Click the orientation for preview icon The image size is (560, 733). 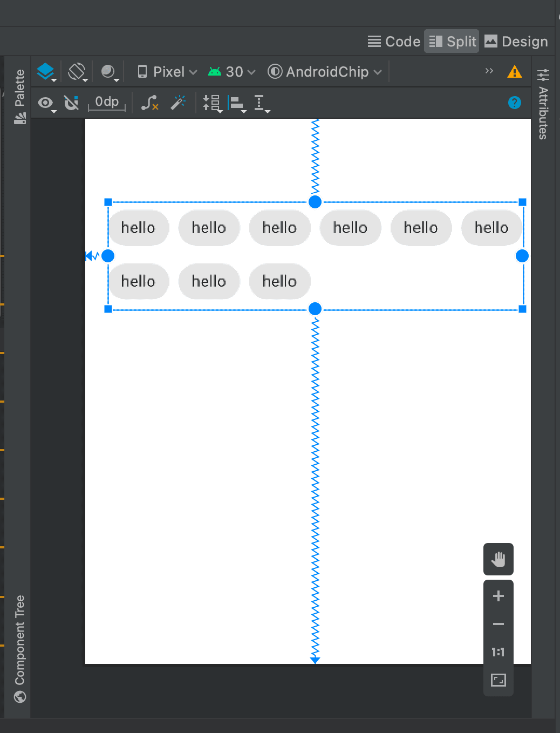click(77, 72)
